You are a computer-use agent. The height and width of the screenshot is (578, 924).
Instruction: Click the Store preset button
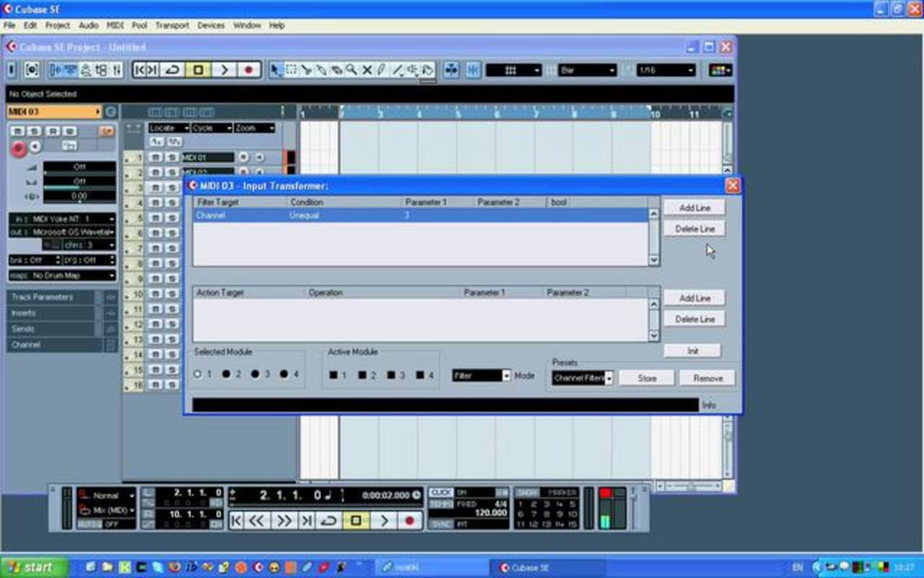(x=647, y=378)
